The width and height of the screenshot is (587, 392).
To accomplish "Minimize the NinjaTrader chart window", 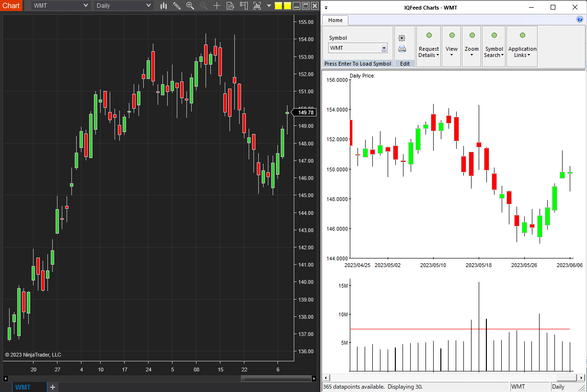I will click(297, 6).
